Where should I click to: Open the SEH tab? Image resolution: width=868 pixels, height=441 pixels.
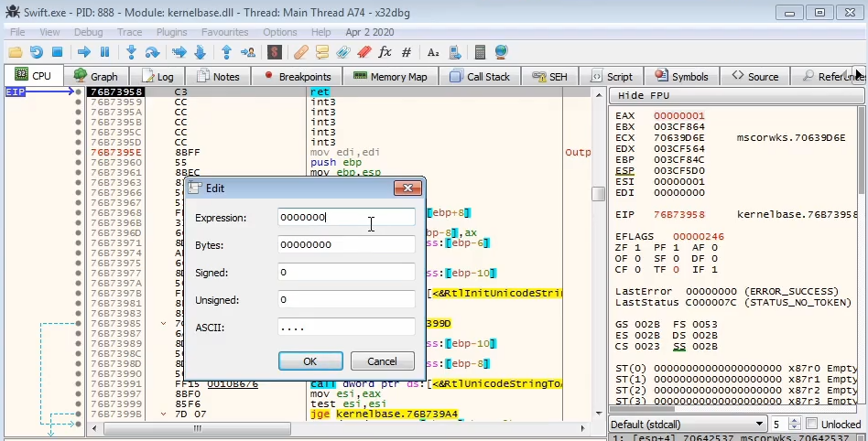tap(549, 76)
